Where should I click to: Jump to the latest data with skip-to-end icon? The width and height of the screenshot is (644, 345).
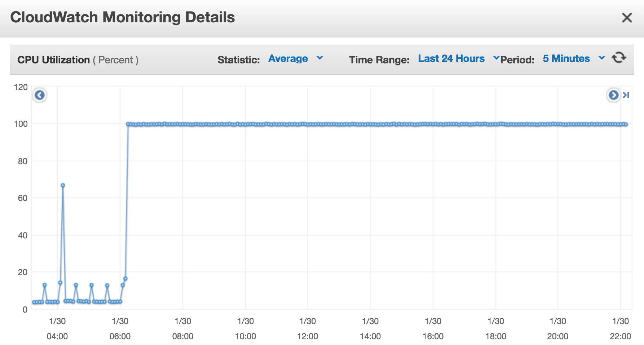tap(626, 95)
